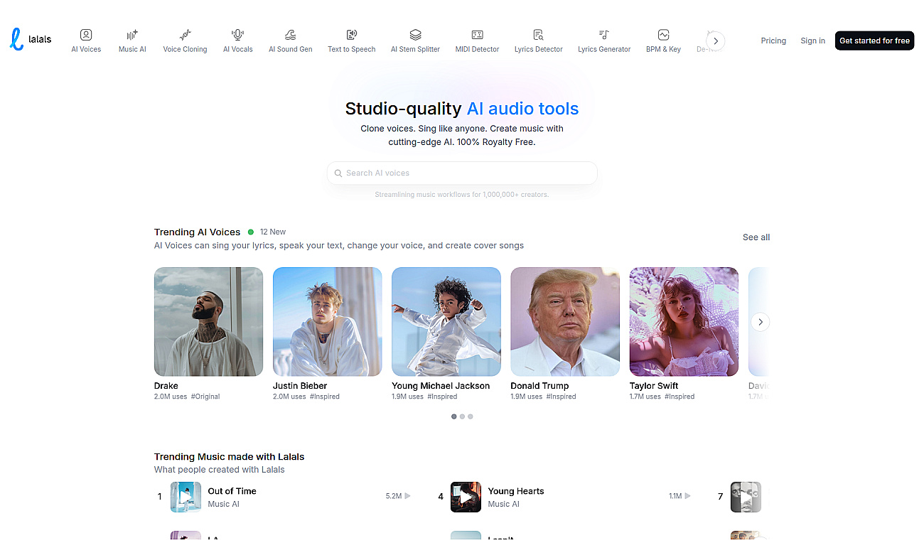Jump to the second carousel page dot
Image resolution: width=924 pixels, height=560 pixels.
coord(462,416)
